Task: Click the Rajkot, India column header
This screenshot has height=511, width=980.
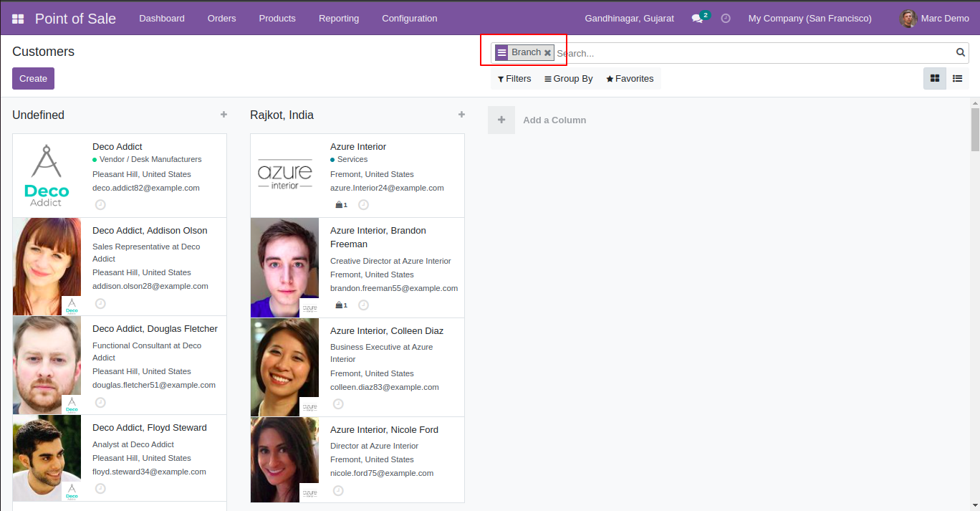Action: pyautogui.click(x=282, y=115)
